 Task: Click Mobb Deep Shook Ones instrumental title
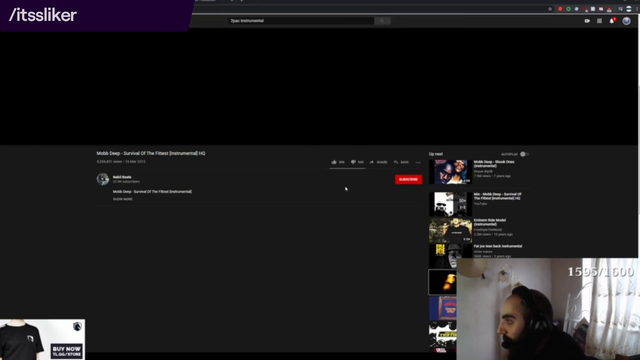pos(494,164)
